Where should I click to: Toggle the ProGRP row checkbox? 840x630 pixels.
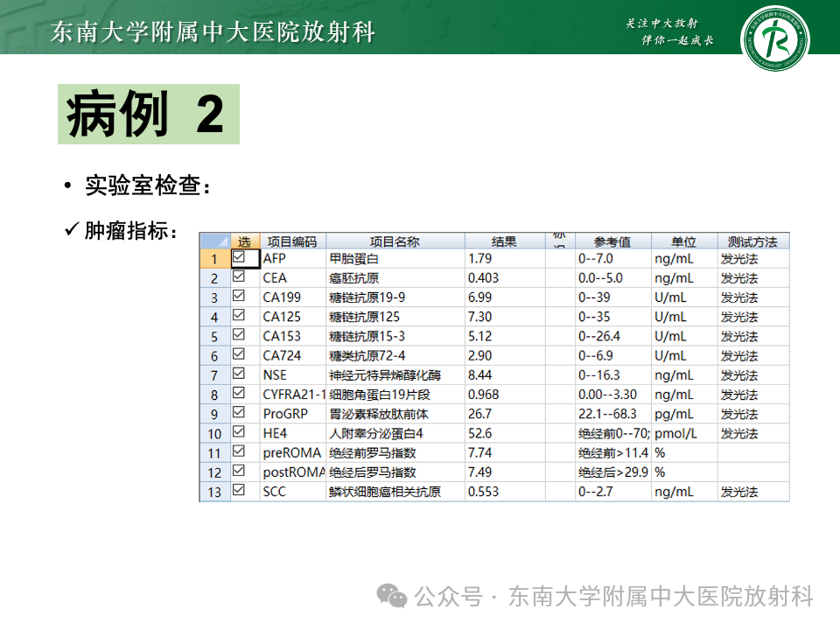click(x=238, y=412)
